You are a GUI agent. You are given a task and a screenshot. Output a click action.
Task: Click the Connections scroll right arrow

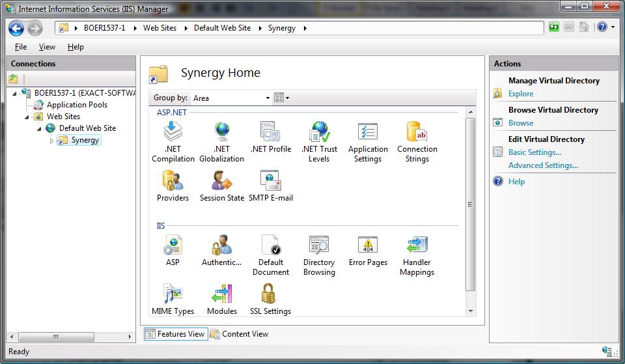tap(130, 337)
